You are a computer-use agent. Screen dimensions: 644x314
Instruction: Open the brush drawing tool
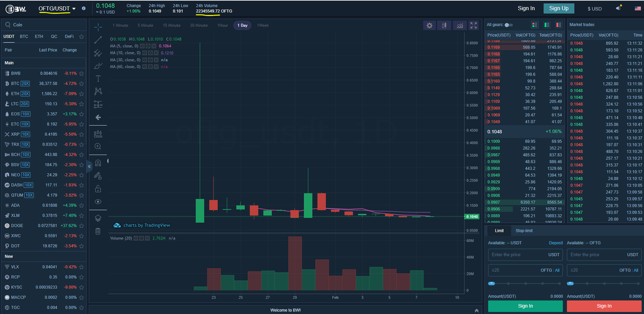point(98,65)
